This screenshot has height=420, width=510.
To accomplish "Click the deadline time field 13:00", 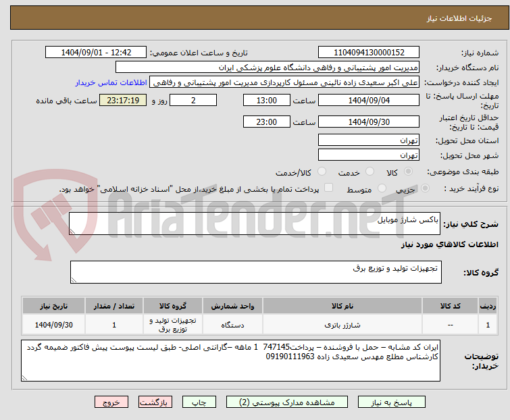I will 267,100.
